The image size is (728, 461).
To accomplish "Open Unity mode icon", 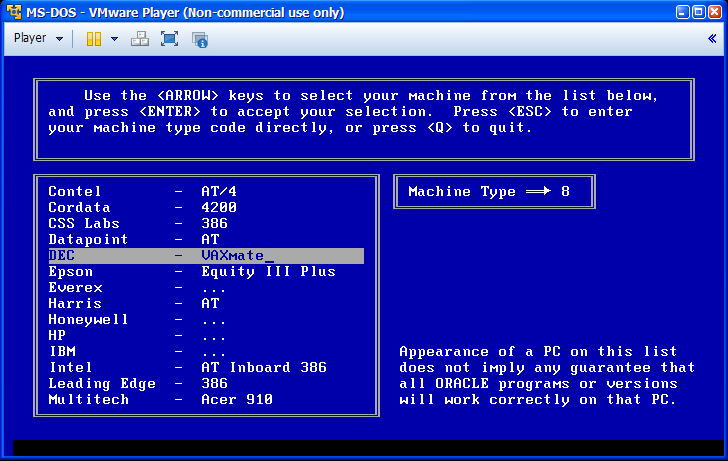I will tap(200, 39).
